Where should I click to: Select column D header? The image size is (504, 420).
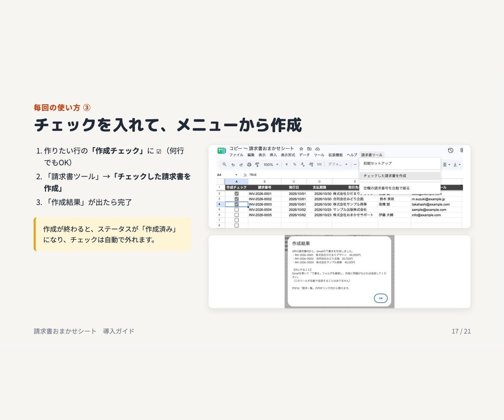[x=319, y=181]
